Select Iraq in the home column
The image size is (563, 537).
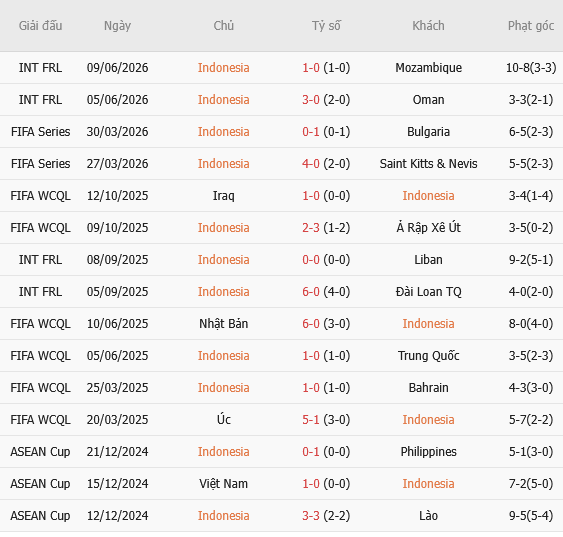point(223,196)
